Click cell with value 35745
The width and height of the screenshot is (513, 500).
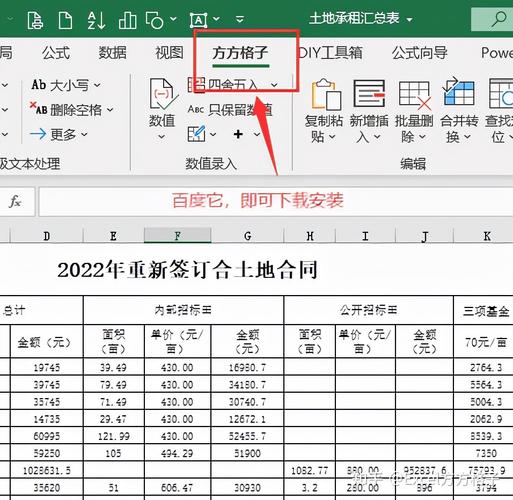[x=47, y=402]
